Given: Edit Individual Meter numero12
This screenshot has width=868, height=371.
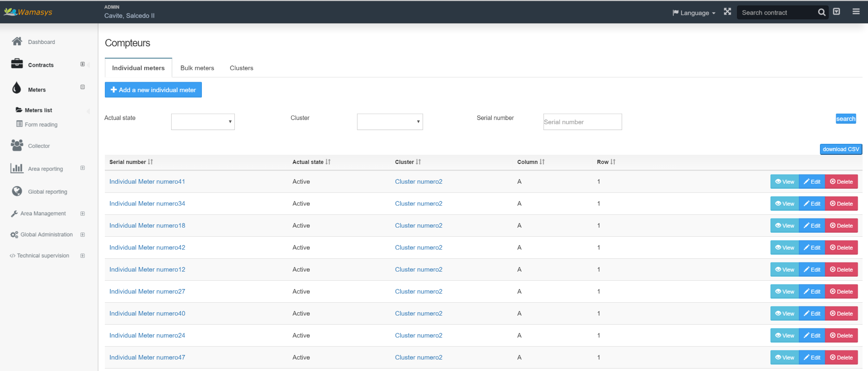Looking at the screenshot, I should 812,270.
